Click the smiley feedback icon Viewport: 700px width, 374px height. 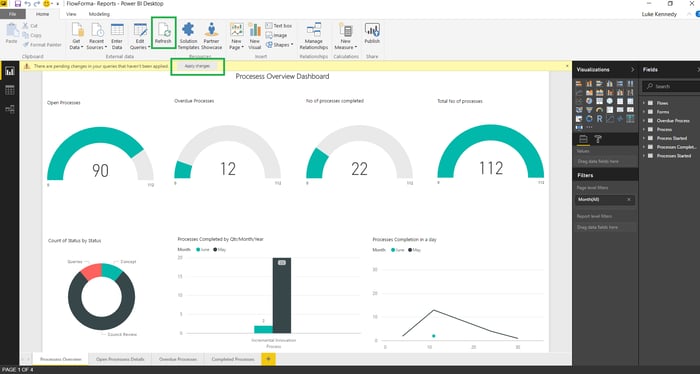pyautogui.click(x=46, y=4)
